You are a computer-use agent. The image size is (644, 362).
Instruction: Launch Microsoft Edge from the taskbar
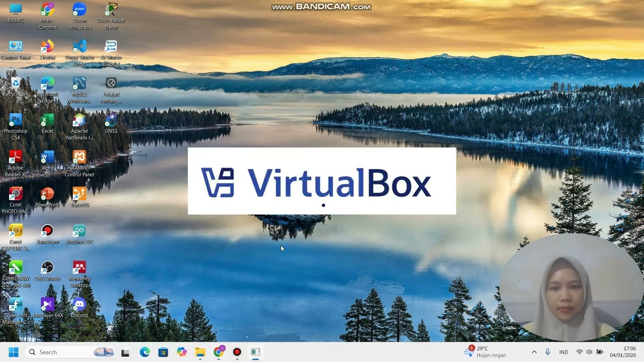coord(144,352)
